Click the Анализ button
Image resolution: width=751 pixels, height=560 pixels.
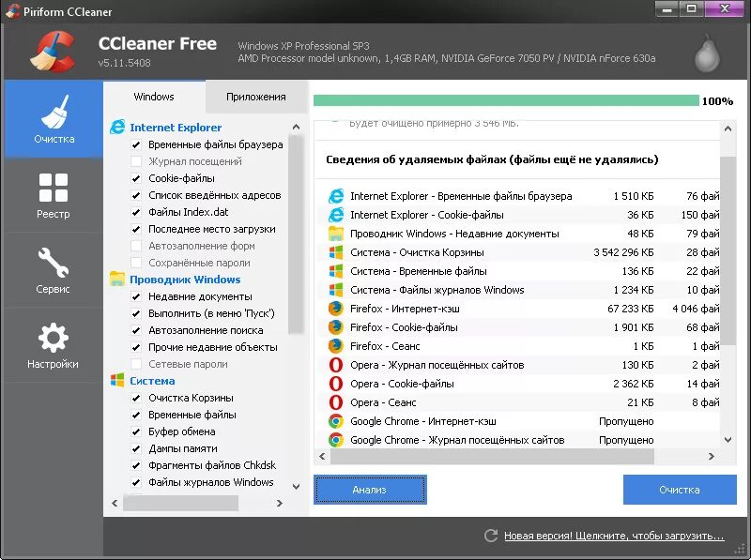pyautogui.click(x=370, y=490)
